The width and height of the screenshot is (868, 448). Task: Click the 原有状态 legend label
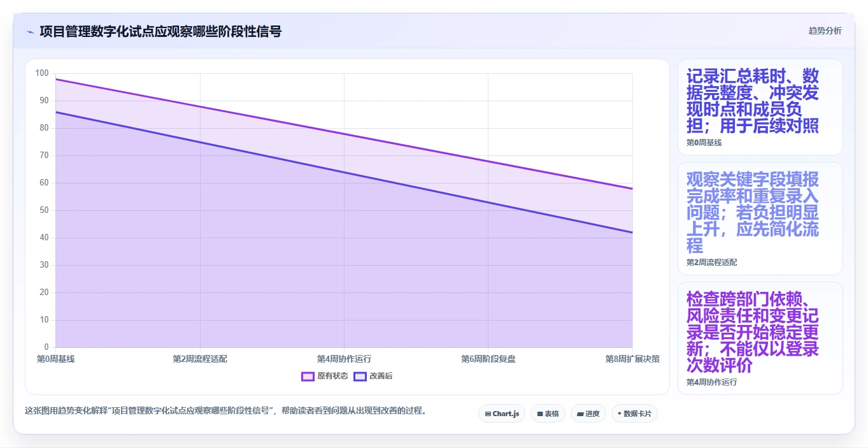coord(333,376)
